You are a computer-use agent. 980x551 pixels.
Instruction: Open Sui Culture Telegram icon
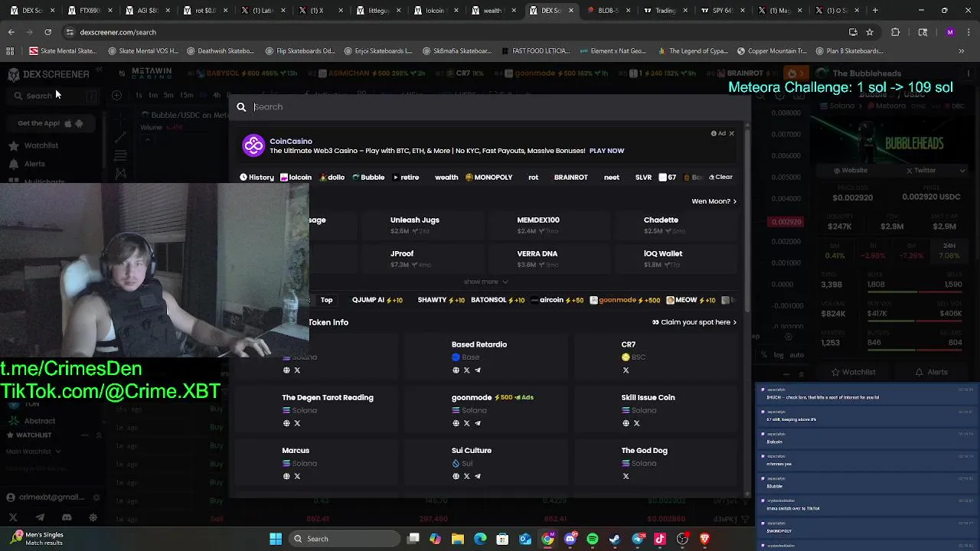point(477,476)
